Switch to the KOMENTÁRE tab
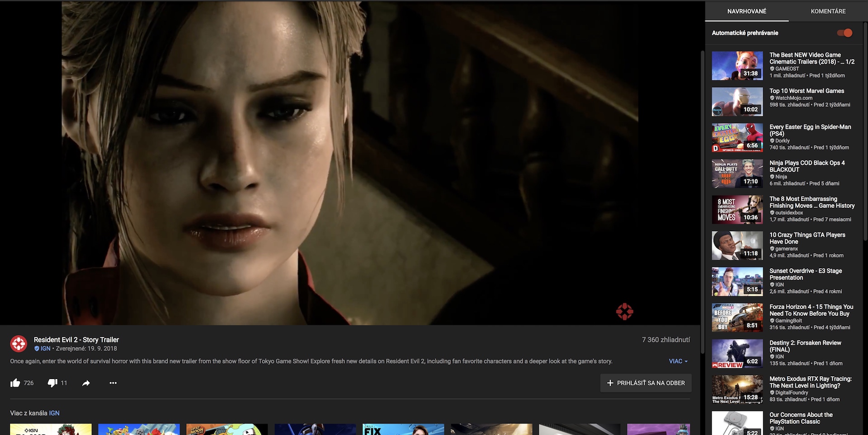868x435 pixels. click(x=828, y=11)
